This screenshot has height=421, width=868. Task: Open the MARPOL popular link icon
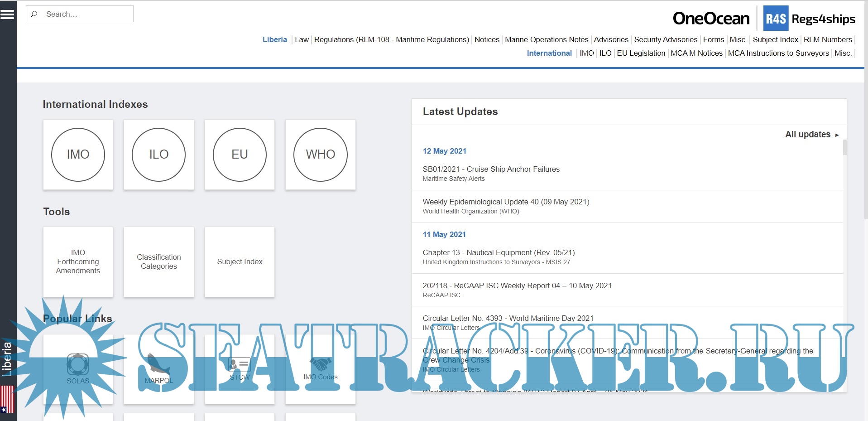158,364
